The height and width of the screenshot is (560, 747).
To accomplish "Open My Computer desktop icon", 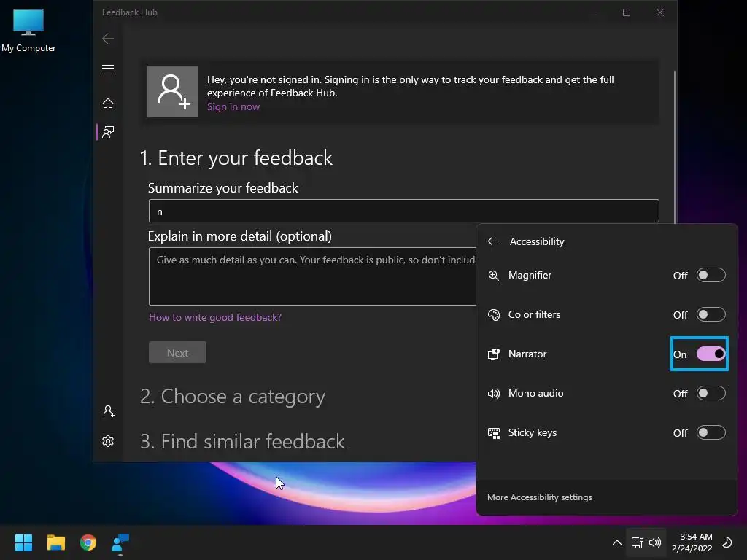I will [x=28, y=30].
